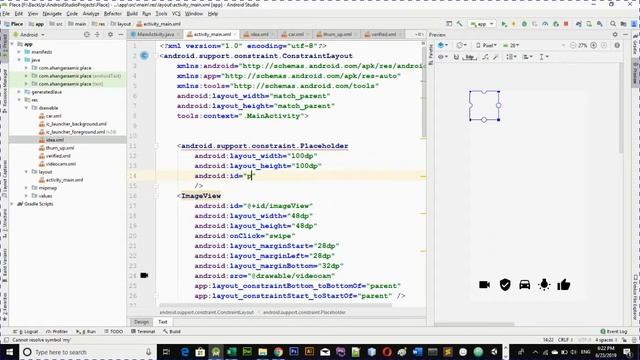Zoom in on the layout preview

(593, 45)
